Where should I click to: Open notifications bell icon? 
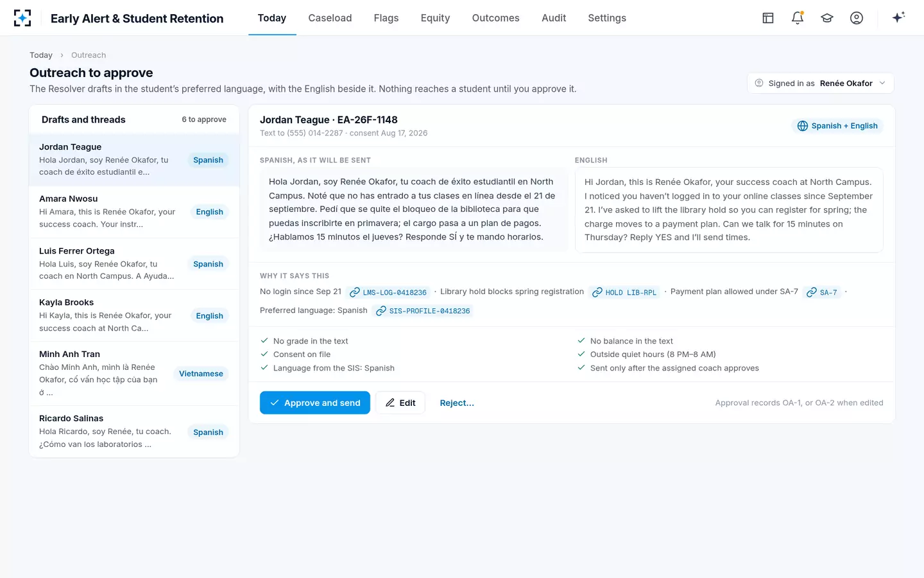point(798,18)
